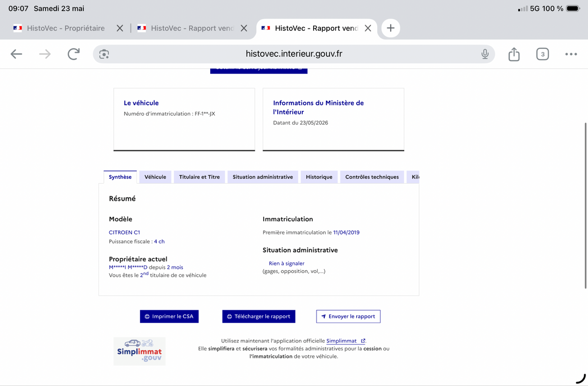Open the browser three-dots menu

pos(571,54)
